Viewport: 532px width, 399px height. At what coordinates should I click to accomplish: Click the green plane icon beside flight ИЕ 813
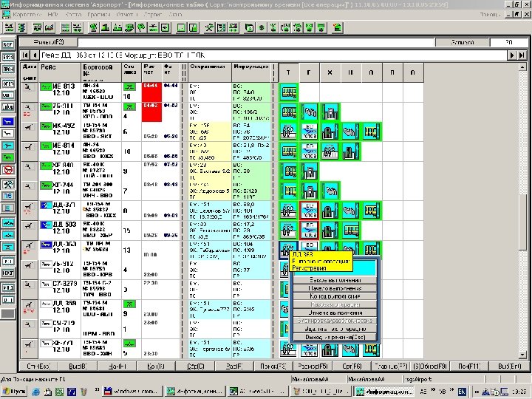pyautogui.click(x=46, y=88)
